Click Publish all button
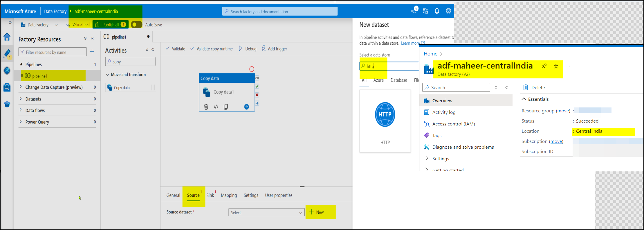The height and width of the screenshot is (230, 644). tap(111, 25)
